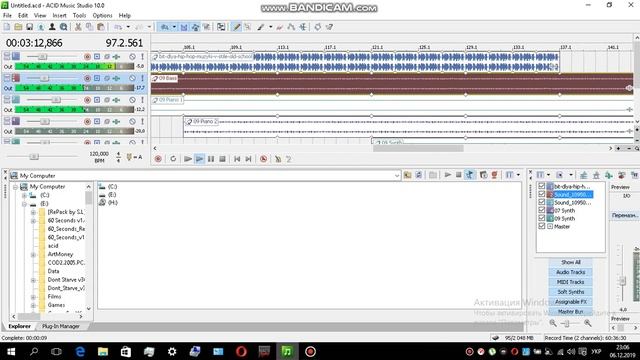Mute the first audio track
This screenshot has height=360, width=640.
click(x=132, y=56)
